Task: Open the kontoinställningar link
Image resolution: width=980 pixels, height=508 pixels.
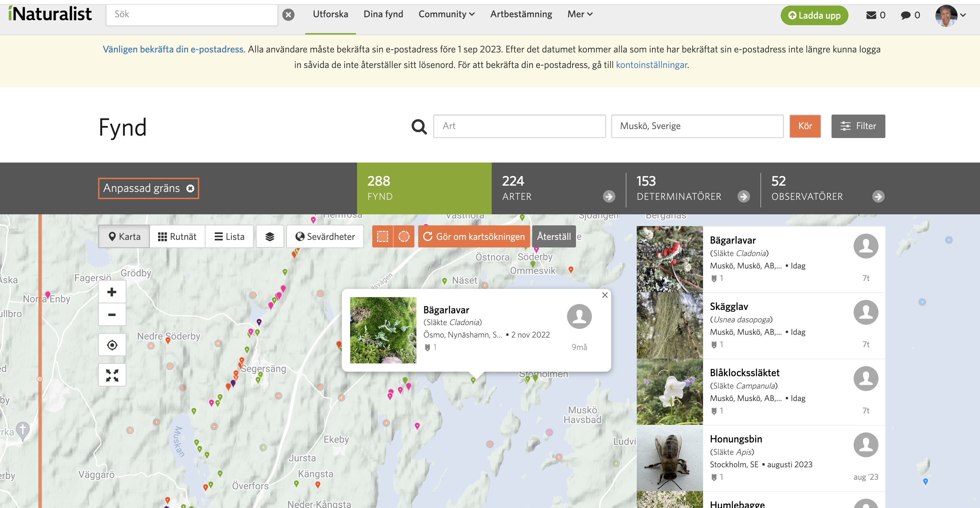Action: (x=651, y=65)
